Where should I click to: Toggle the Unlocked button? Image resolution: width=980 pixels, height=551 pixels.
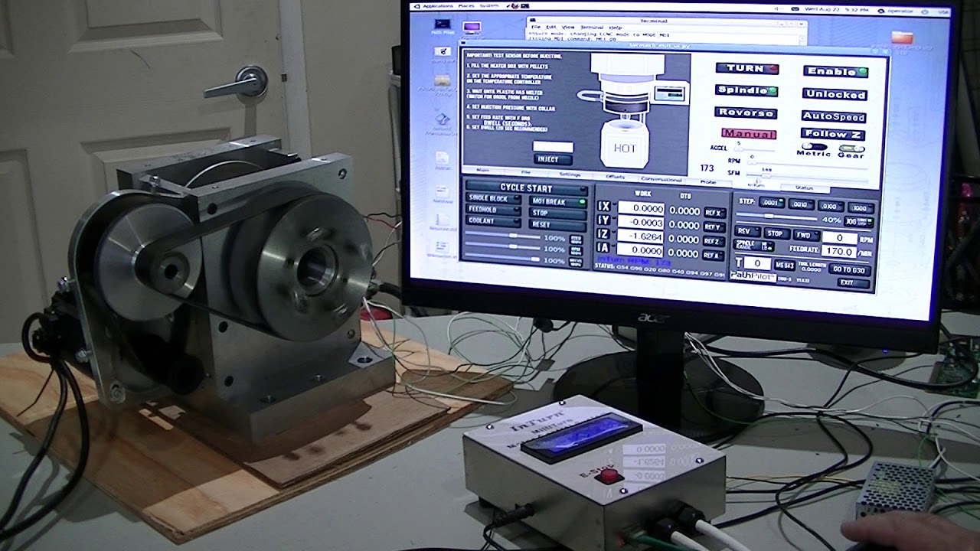tap(835, 94)
